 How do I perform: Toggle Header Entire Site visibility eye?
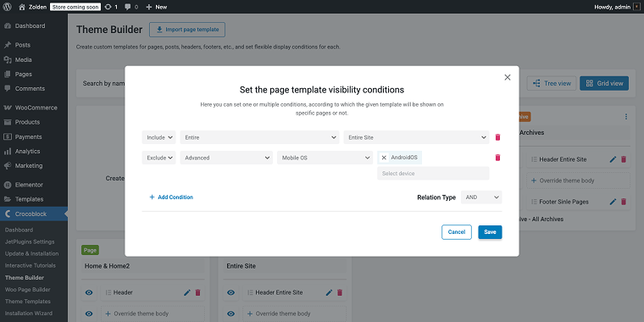(230, 292)
